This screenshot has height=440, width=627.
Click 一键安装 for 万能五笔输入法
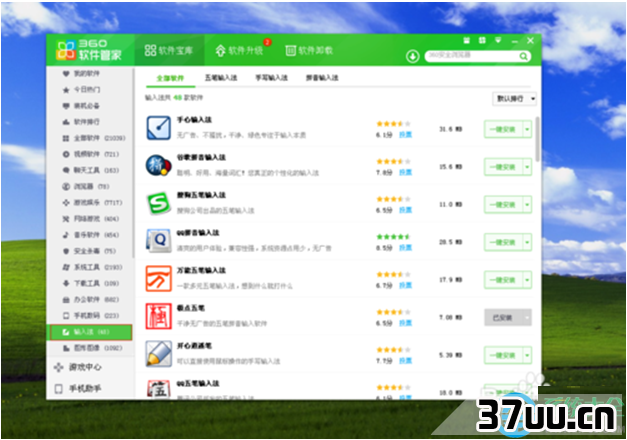point(503,280)
